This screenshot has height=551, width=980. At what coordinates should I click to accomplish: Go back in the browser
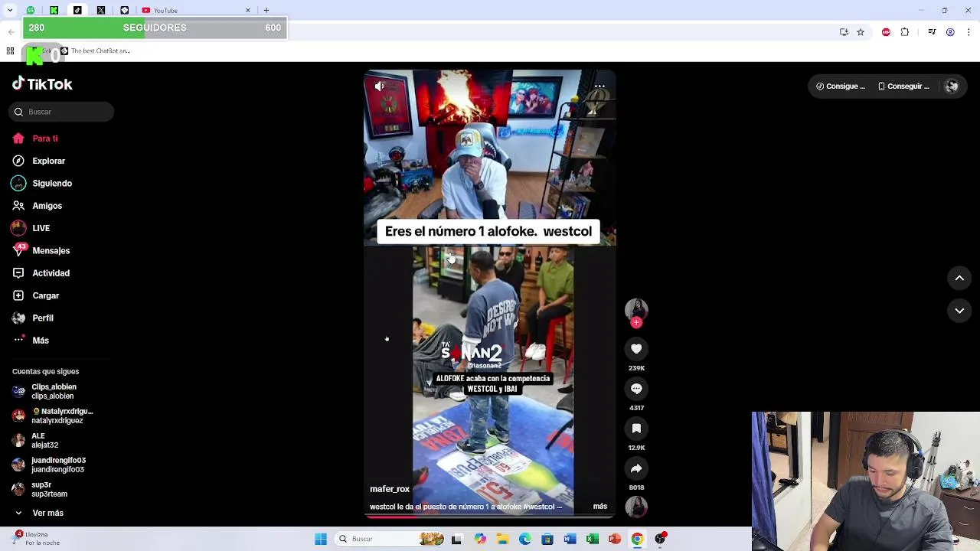click(x=11, y=32)
